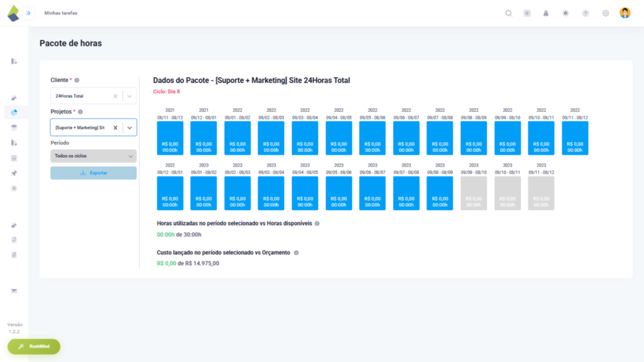The height and width of the screenshot is (362, 644).
Task: Open the user profile avatar menu
Action: pyautogui.click(x=625, y=13)
